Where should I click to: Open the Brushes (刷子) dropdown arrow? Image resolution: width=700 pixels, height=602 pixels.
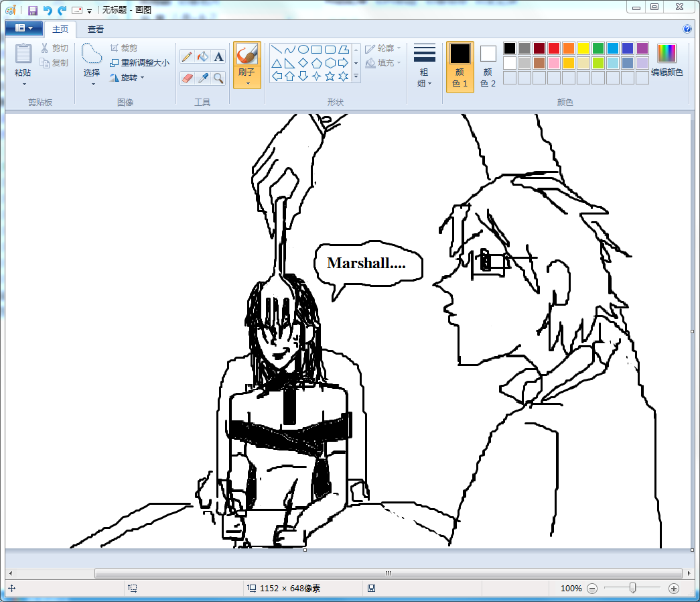[247, 84]
